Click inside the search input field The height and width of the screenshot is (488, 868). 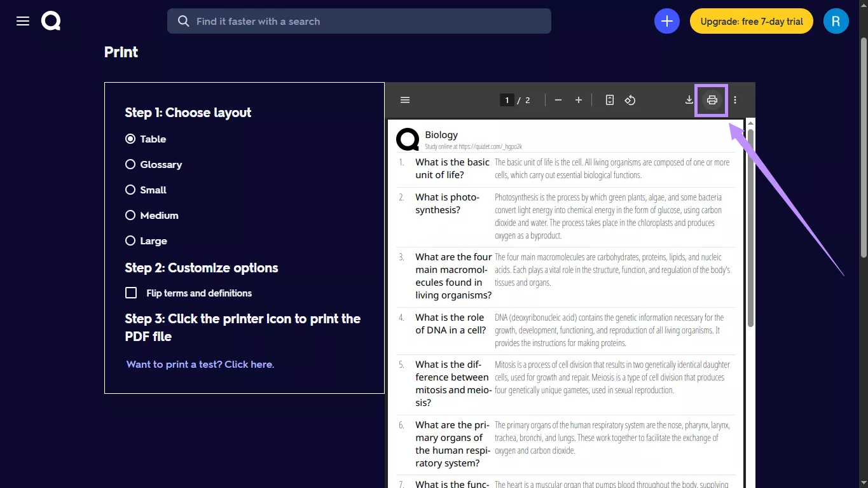[359, 21]
